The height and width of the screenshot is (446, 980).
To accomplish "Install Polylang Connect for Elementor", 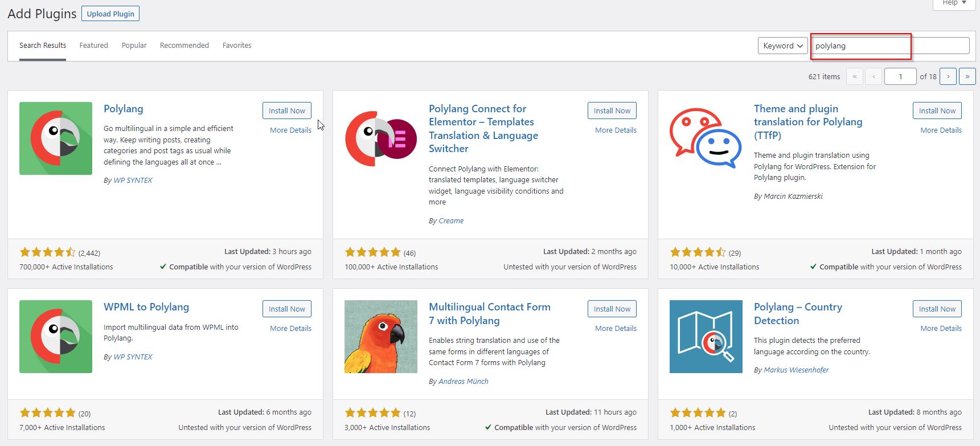I will (x=612, y=111).
